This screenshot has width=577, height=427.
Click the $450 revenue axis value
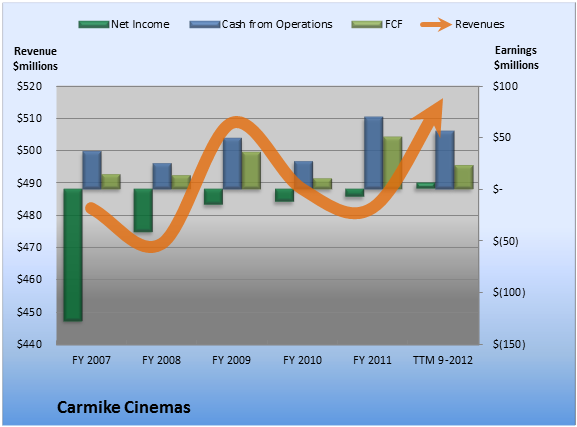pyautogui.click(x=29, y=312)
